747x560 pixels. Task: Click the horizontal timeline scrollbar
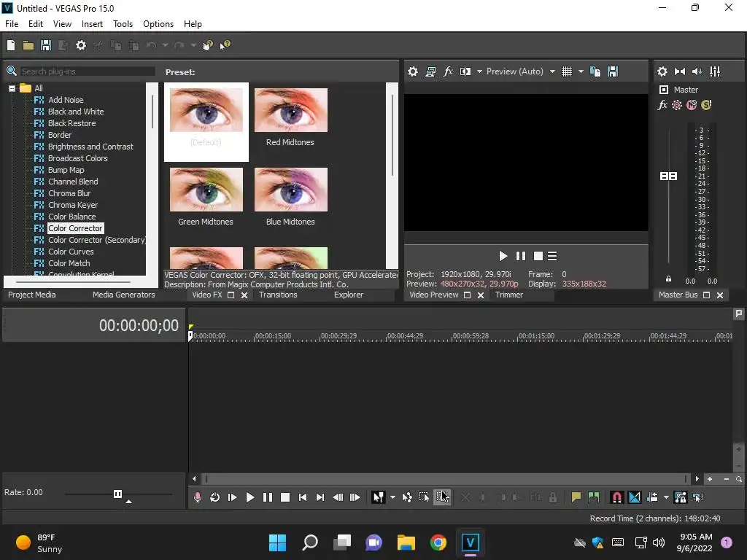tap(445, 478)
